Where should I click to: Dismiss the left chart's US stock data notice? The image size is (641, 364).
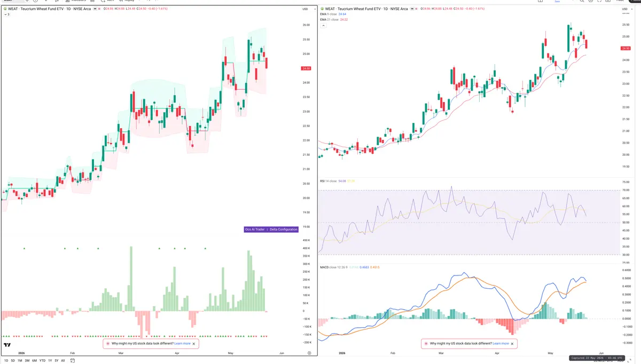(194, 344)
